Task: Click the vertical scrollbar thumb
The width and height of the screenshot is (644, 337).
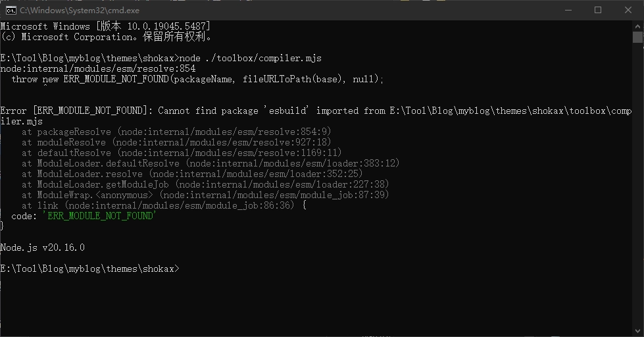Action: [637, 38]
